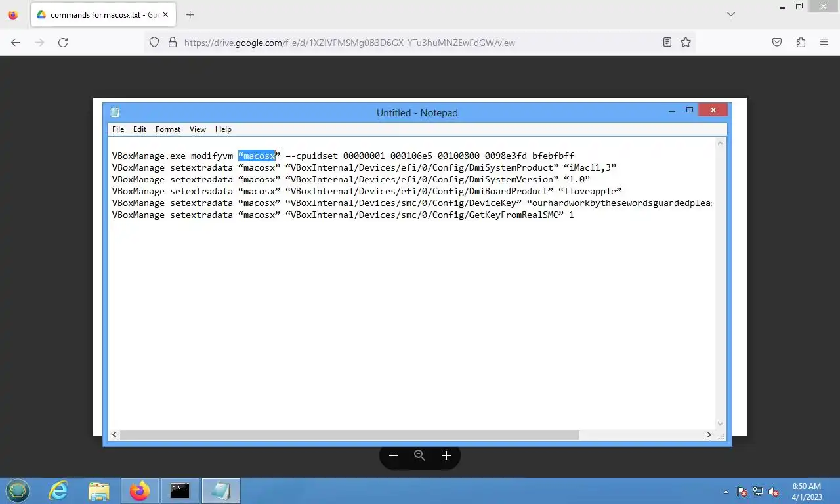Viewport: 840px width, 504px height.
Task: Click the Notepad vertical scroll up arrow
Action: (x=720, y=143)
